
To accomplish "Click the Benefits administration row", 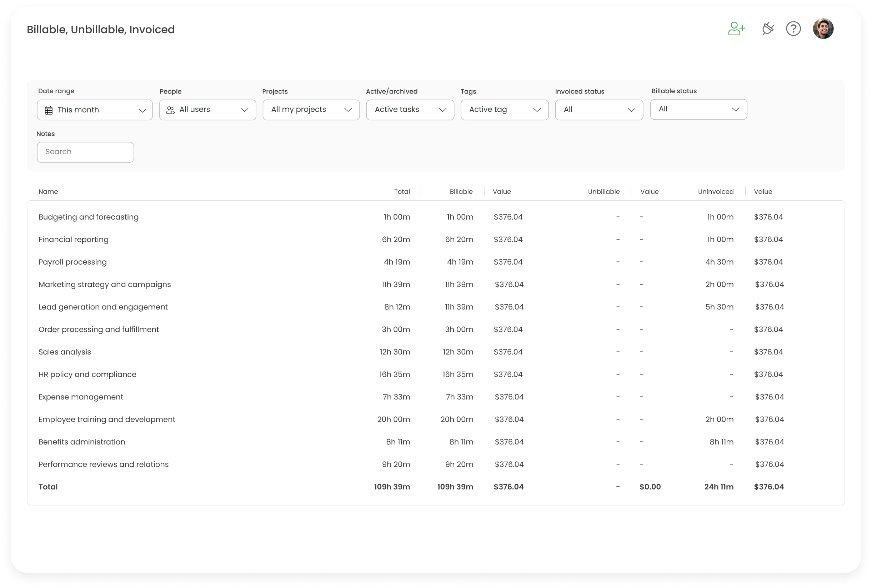I will [x=82, y=442].
